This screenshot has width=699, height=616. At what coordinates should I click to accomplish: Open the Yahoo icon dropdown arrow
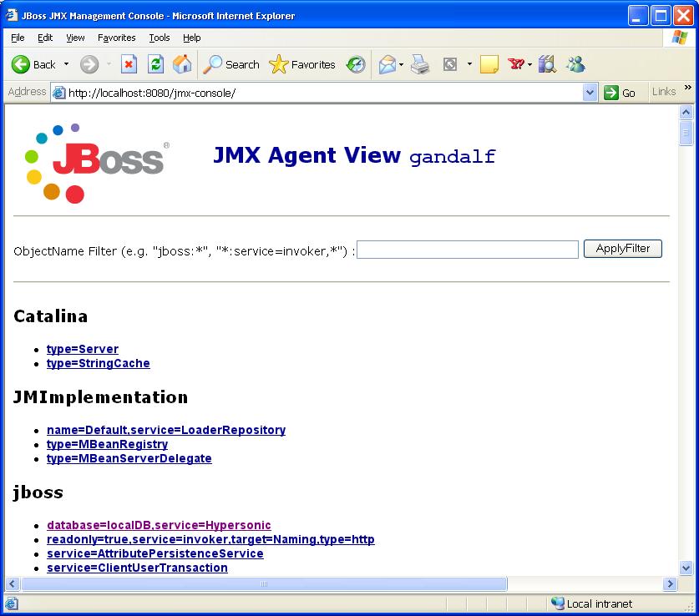[529, 64]
